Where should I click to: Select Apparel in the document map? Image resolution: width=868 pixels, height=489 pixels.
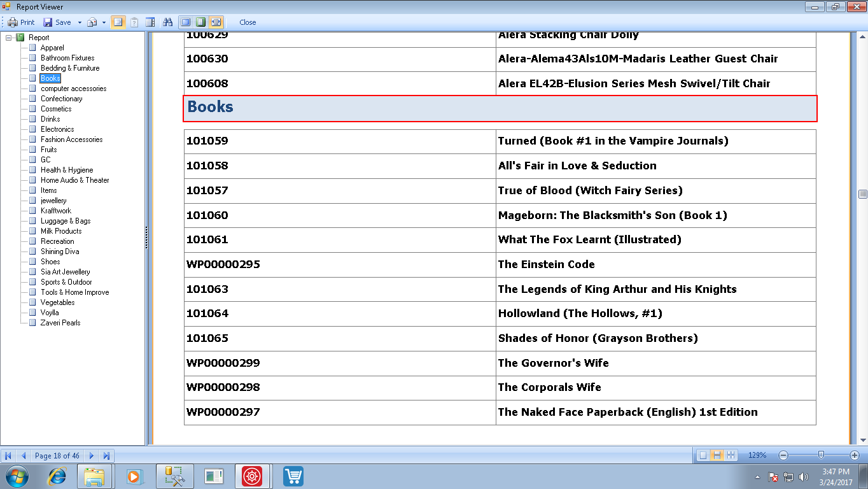(52, 48)
